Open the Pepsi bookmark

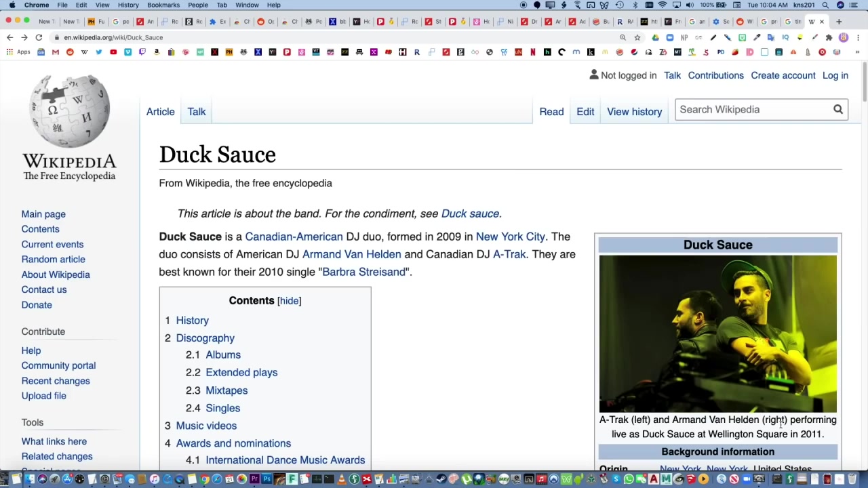click(634, 52)
